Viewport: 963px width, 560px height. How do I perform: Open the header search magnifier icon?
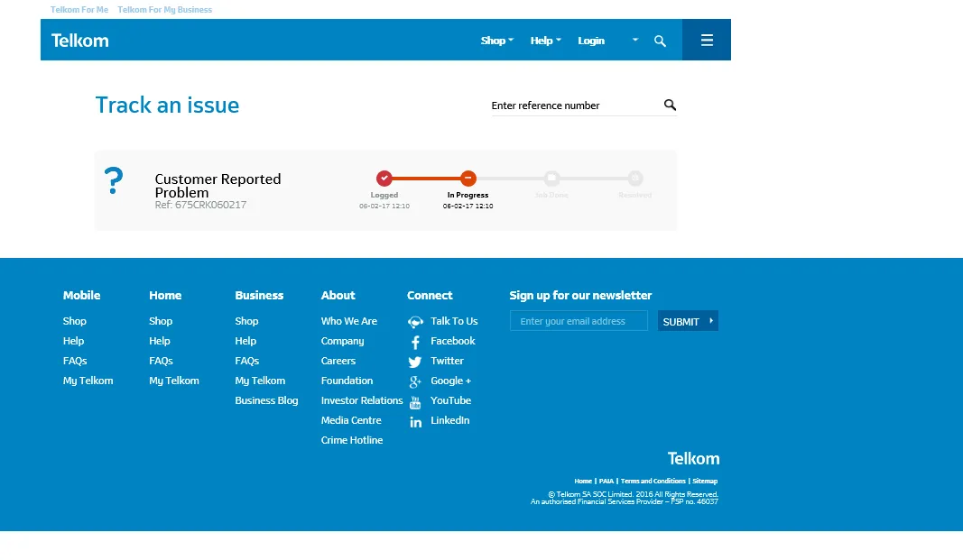pyautogui.click(x=660, y=41)
